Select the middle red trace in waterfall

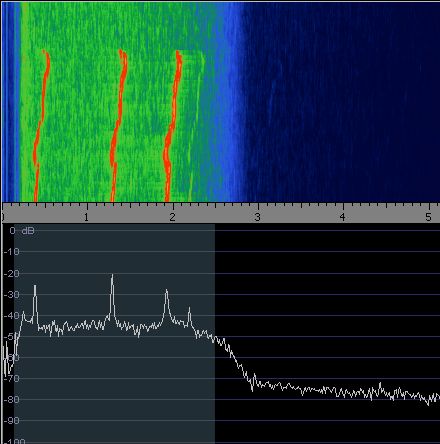click(x=118, y=126)
